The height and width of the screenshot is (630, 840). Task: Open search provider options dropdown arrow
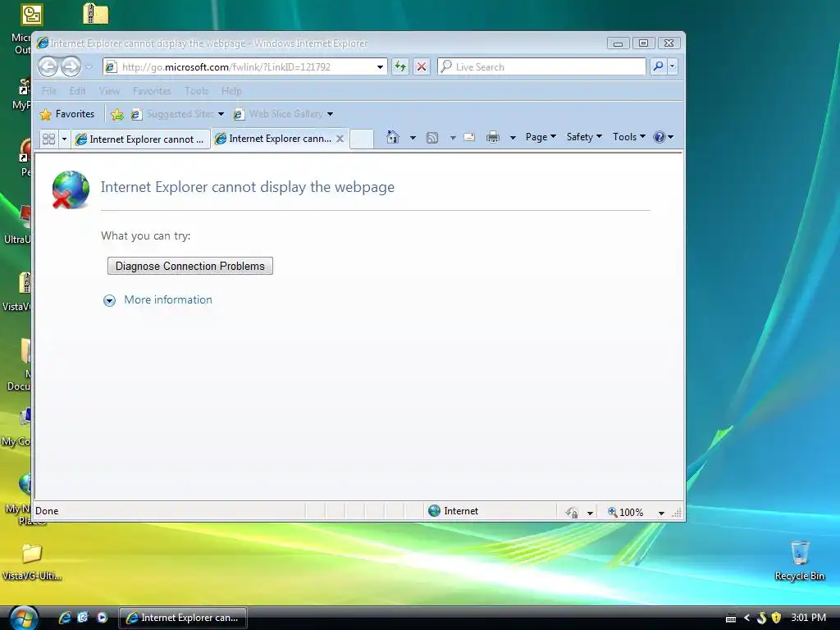coord(673,67)
